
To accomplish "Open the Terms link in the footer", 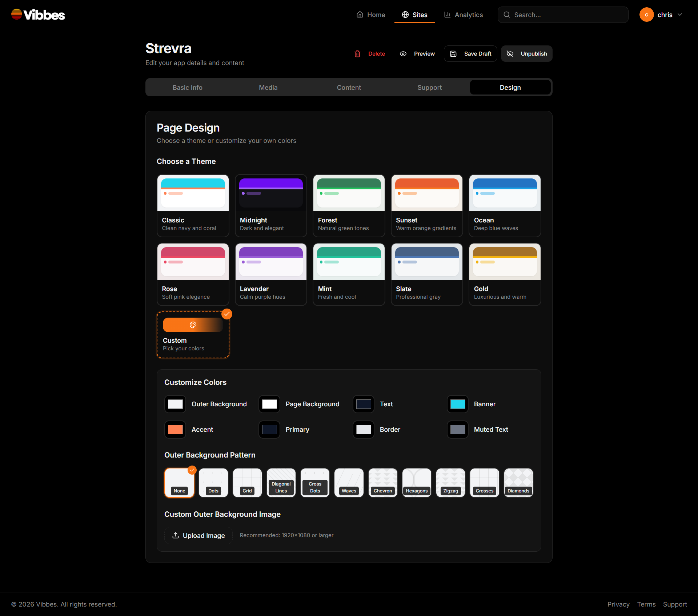I will point(646,604).
